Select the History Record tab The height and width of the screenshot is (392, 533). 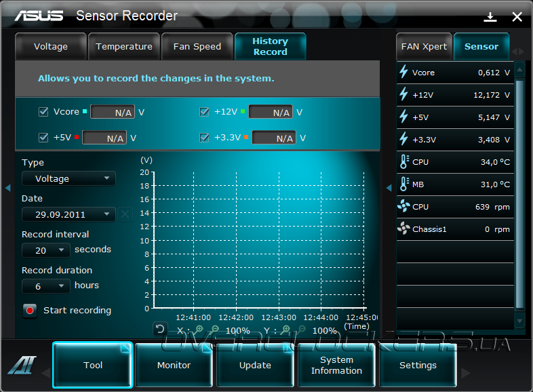[x=271, y=47]
